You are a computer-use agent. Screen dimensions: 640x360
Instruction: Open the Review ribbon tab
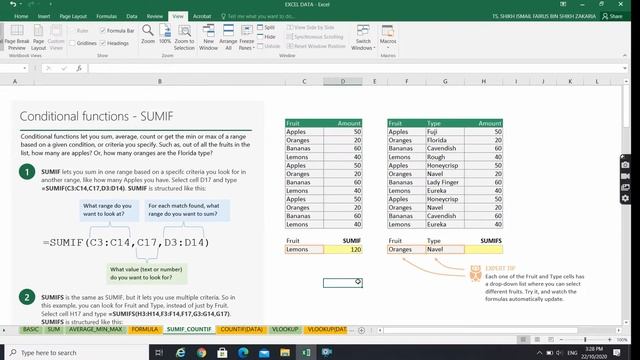point(154,16)
